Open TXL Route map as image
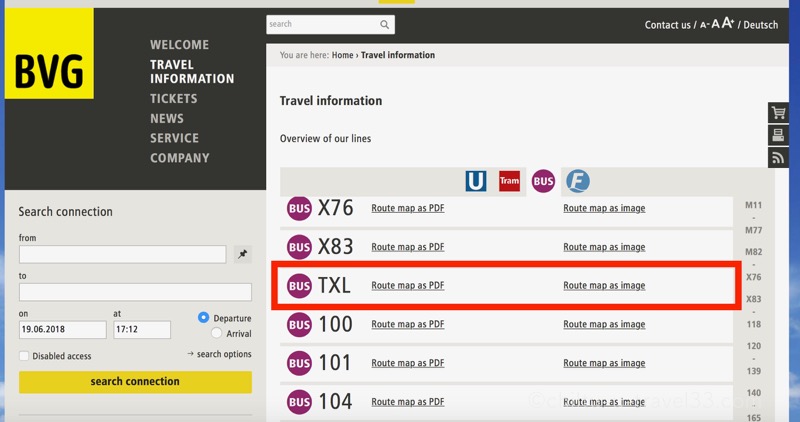Viewport: 800px width, 422px height. (x=604, y=286)
